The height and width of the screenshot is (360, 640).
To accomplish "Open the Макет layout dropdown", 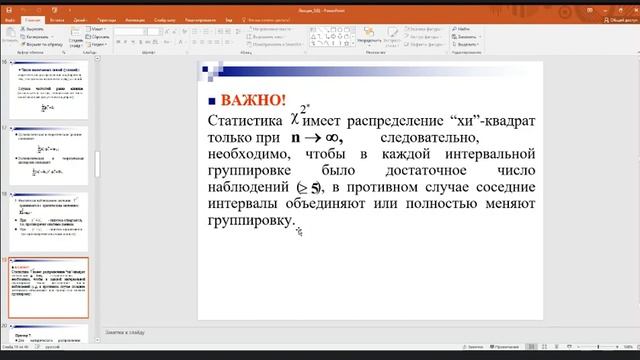I will coord(96,29).
